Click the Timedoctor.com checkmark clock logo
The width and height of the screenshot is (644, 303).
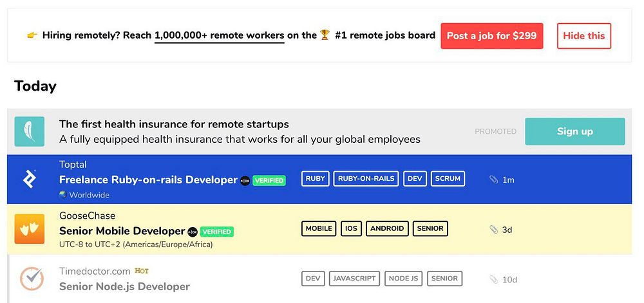click(31, 279)
